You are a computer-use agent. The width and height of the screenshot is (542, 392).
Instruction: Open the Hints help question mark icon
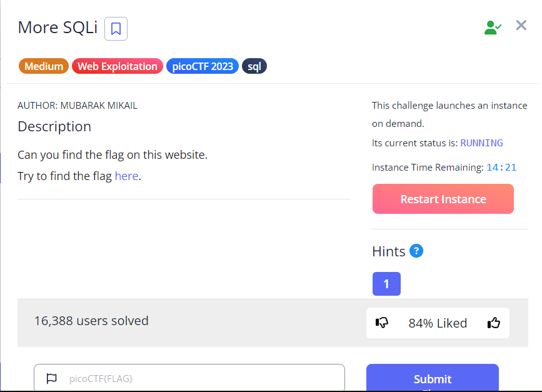[416, 251]
